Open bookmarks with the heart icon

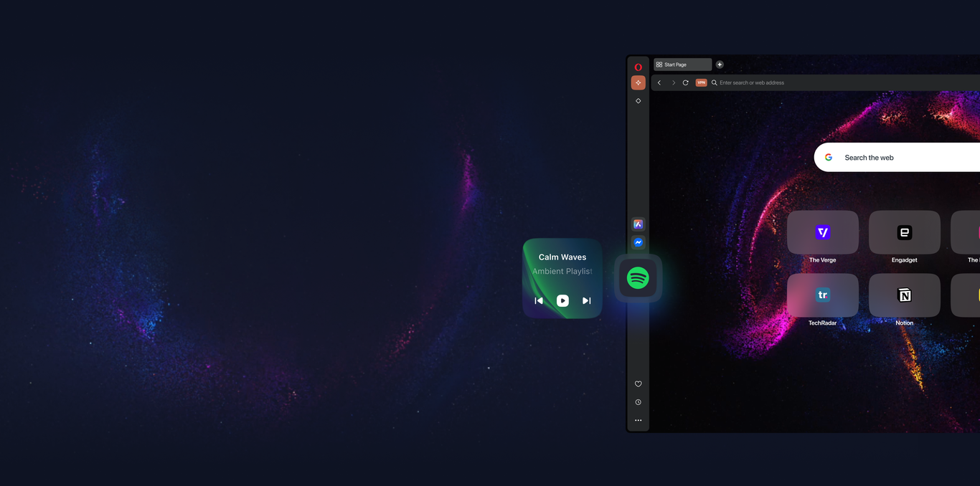[638, 383]
